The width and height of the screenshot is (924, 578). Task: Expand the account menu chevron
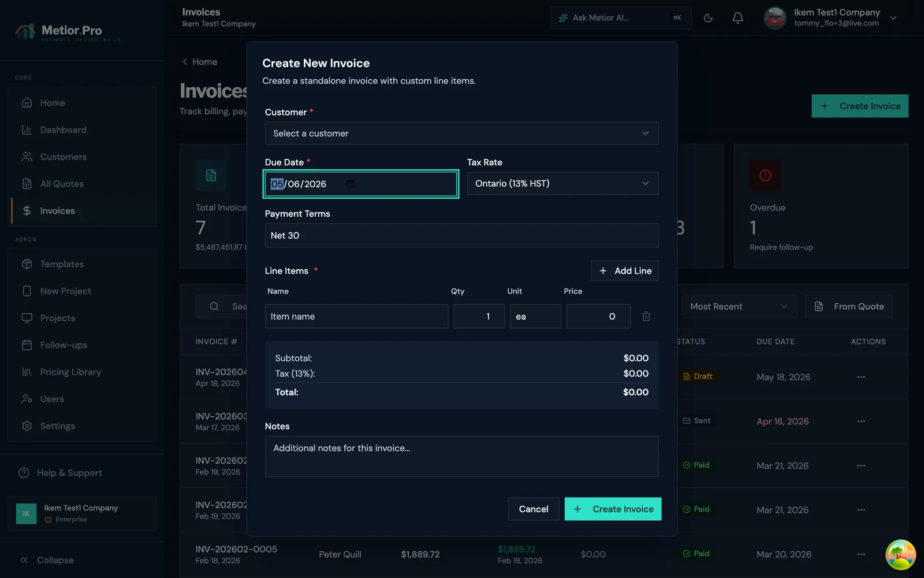point(893,18)
